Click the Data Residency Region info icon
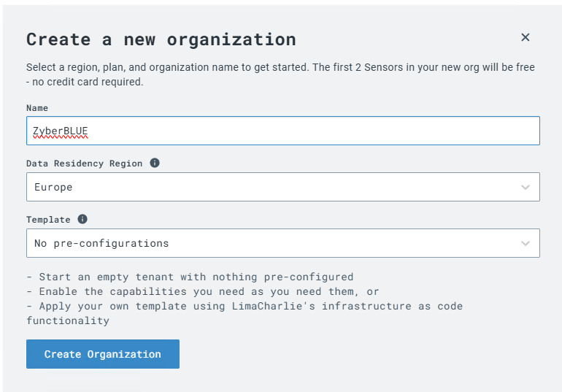Viewport: 562px width, 392px height. point(155,163)
